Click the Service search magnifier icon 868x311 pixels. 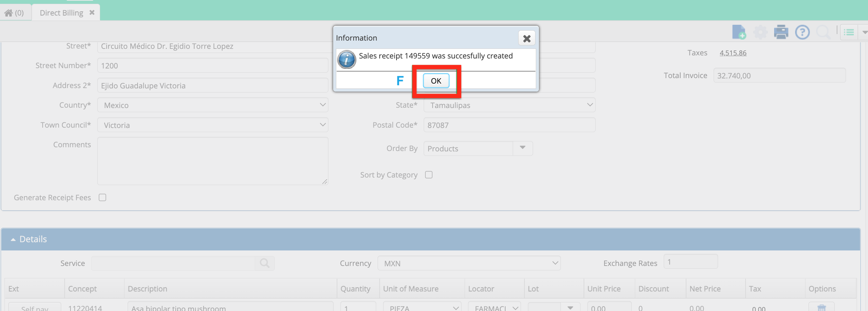264,263
